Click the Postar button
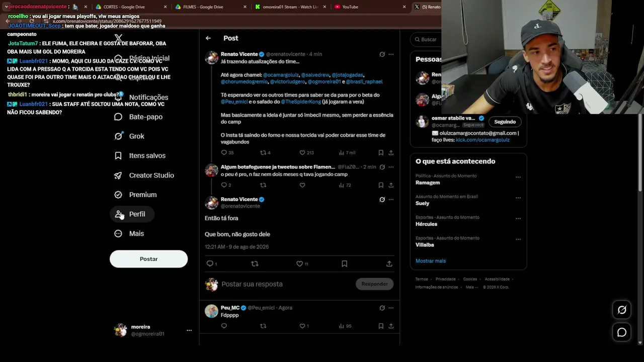 click(148, 259)
